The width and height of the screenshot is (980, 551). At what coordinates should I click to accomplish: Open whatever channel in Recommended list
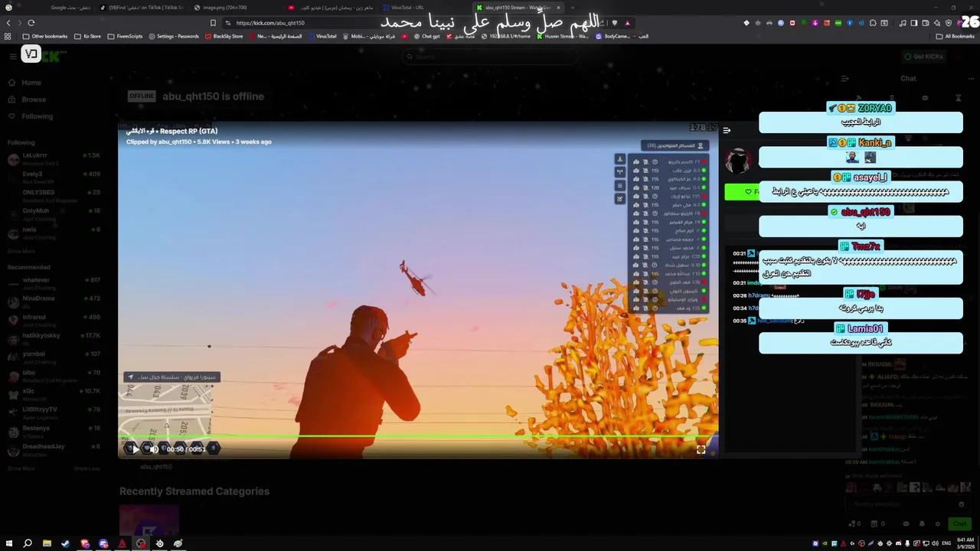[54, 283]
